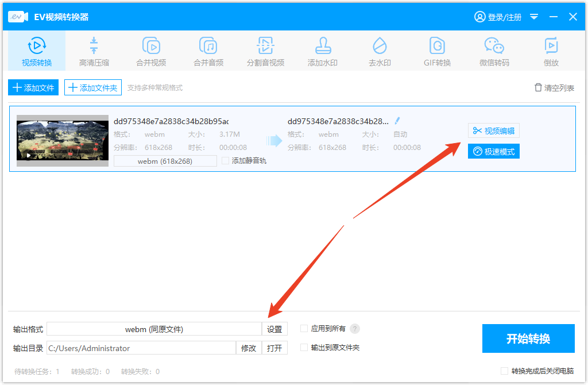
Task: Switch to 合并视频 merge video tab
Action: (151, 51)
